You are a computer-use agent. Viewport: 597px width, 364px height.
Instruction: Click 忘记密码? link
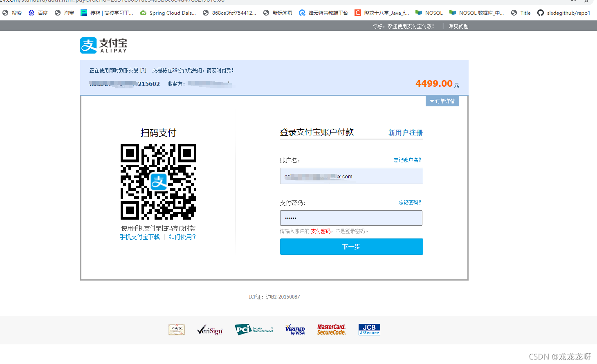(x=410, y=202)
